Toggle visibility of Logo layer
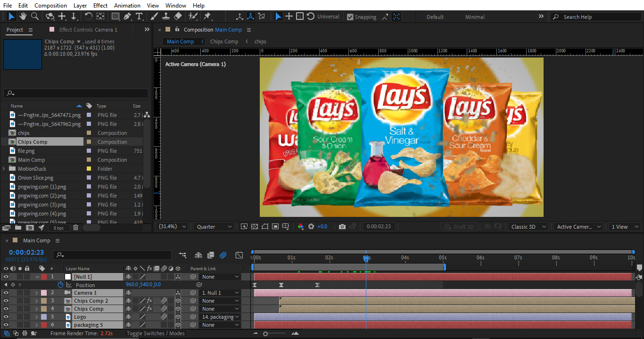The image size is (644, 339). [x=6, y=317]
